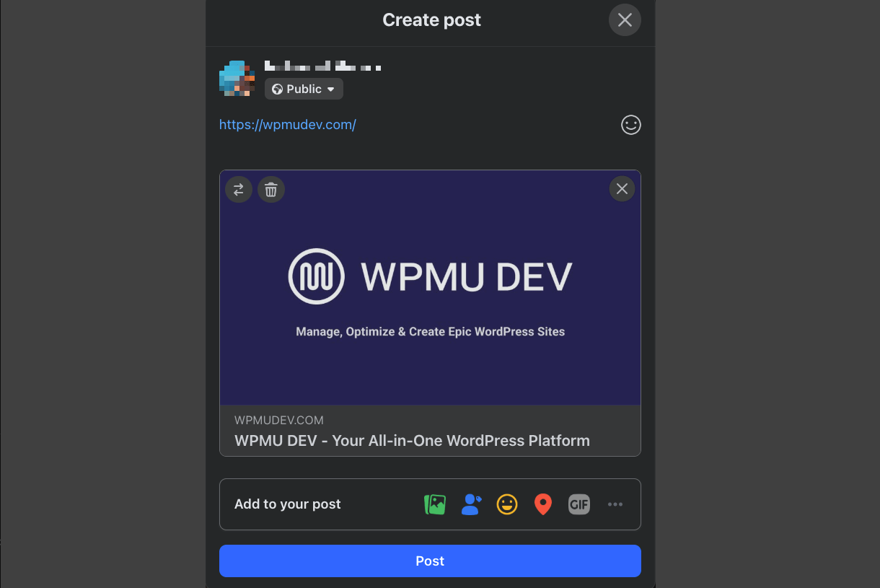Swap the link preview image
The image size is (880, 588).
[239, 189]
